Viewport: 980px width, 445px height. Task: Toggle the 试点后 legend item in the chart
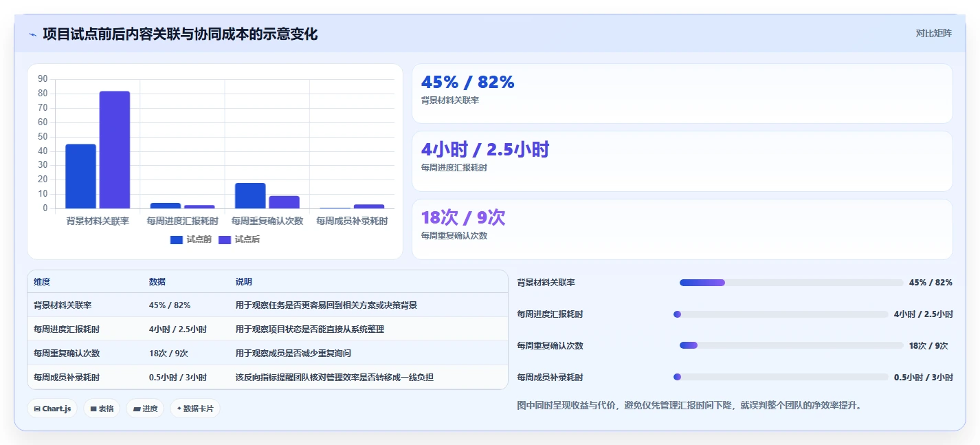tap(238, 239)
